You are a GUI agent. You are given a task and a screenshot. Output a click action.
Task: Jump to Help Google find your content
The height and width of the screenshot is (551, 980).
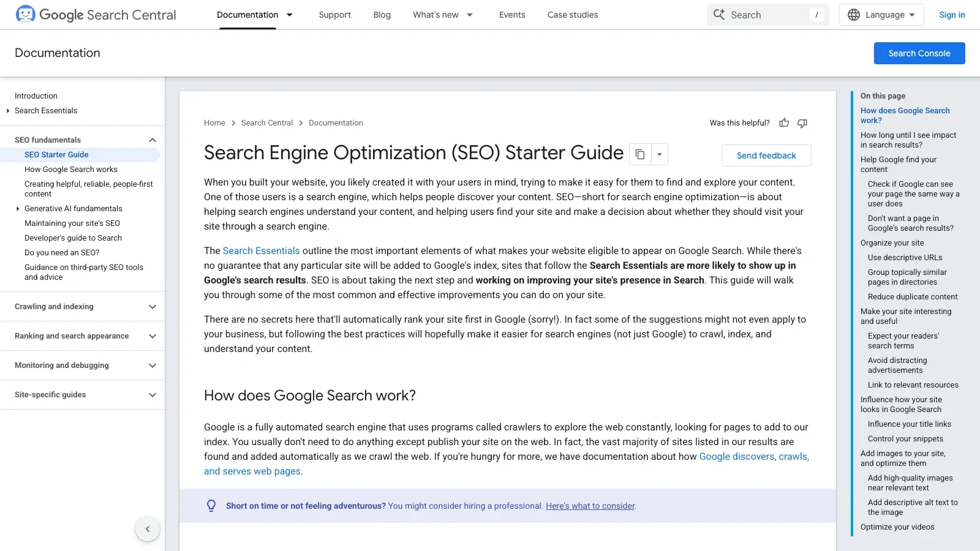point(899,165)
